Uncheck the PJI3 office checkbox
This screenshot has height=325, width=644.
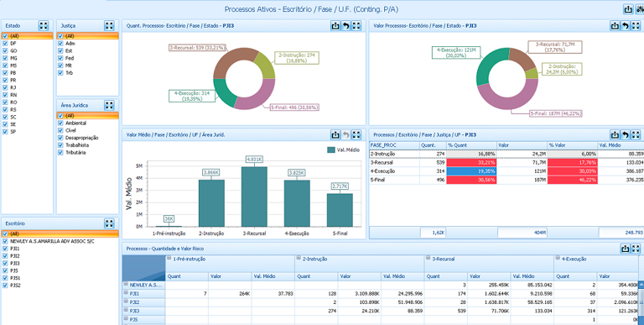click(5, 264)
